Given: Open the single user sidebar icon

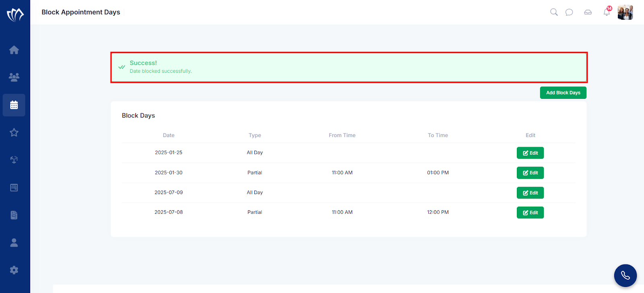Looking at the screenshot, I should [14, 242].
